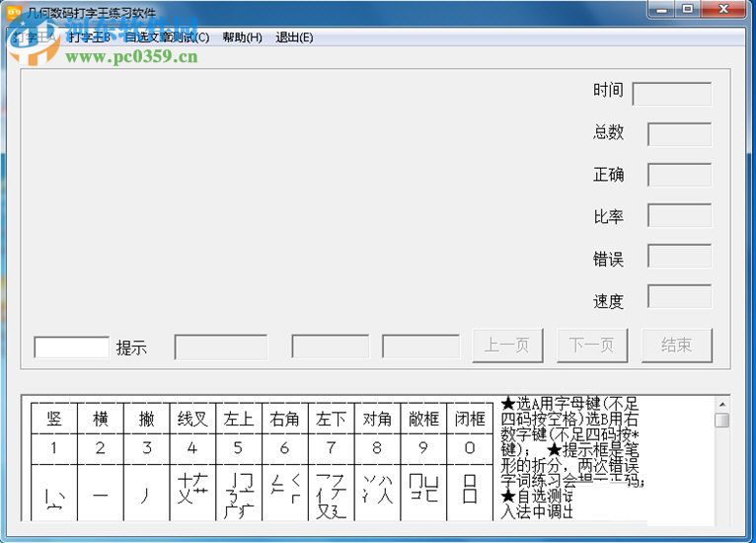Click the 上一页 button
756x543 pixels.
coord(507,346)
